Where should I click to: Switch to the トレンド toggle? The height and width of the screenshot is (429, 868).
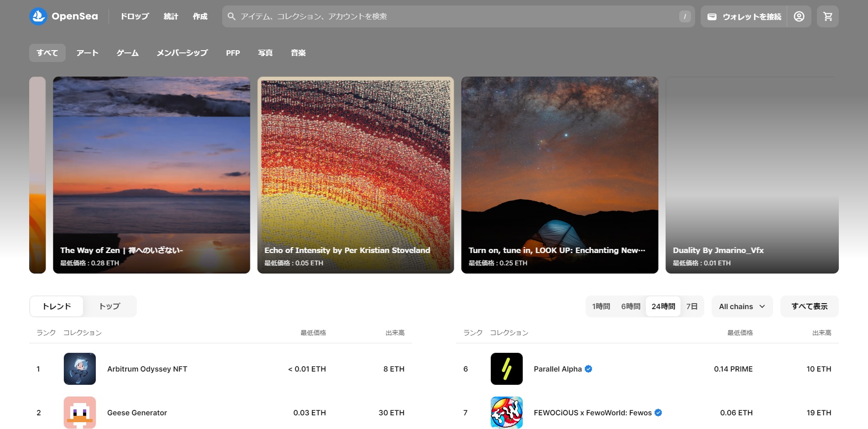[x=57, y=306]
